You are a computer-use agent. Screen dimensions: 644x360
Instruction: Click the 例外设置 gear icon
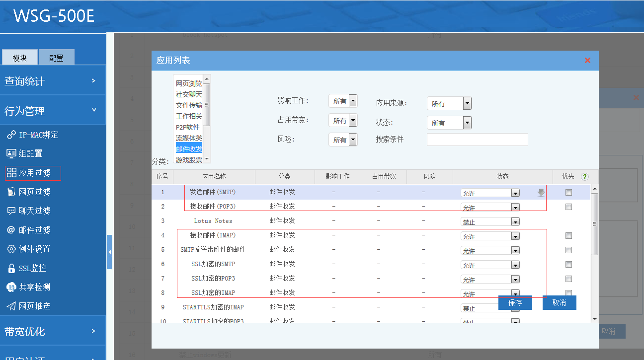tap(11, 249)
